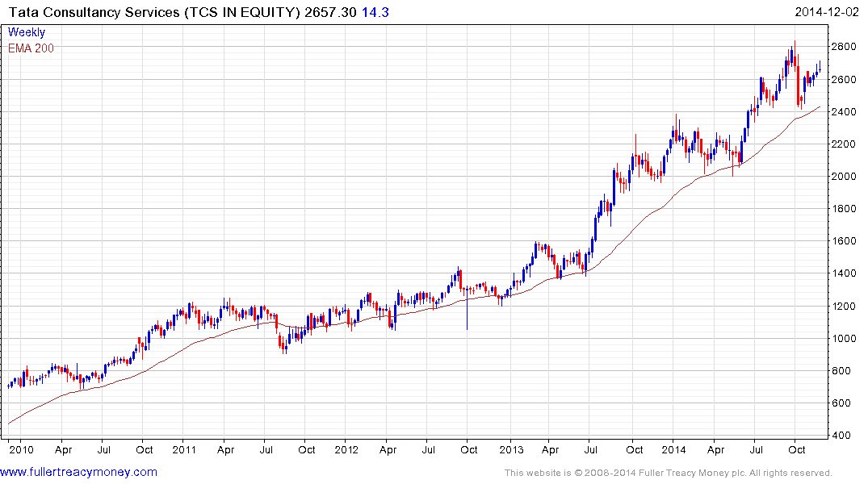The width and height of the screenshot is (868, 484).
Task: Click the 1000 price axis label
Action: tap(845, 339)
